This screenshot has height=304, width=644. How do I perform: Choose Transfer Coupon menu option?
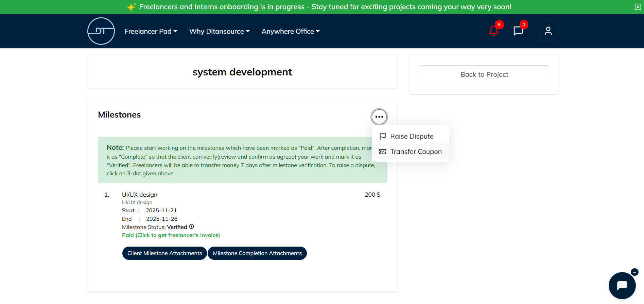click(415, 151)
